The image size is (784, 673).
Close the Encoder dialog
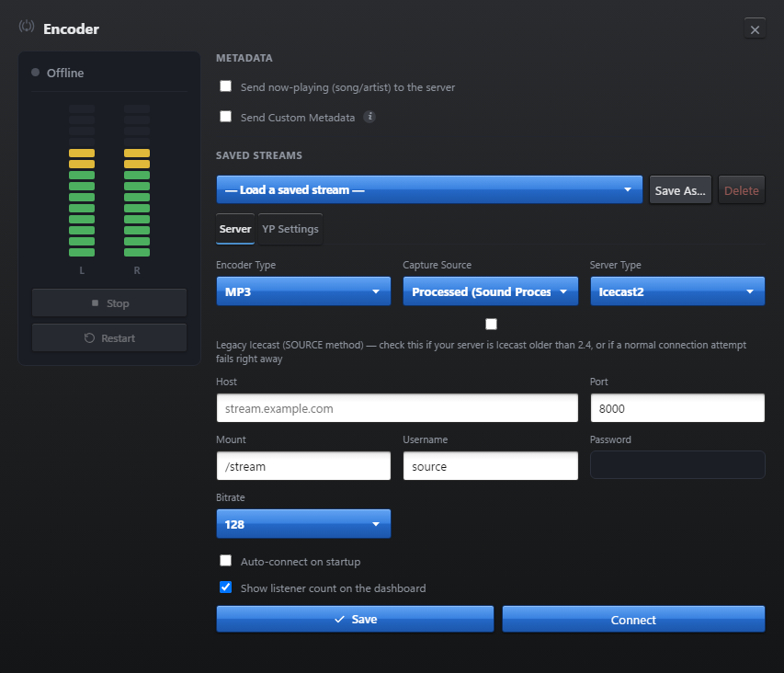tap(755, 29)
